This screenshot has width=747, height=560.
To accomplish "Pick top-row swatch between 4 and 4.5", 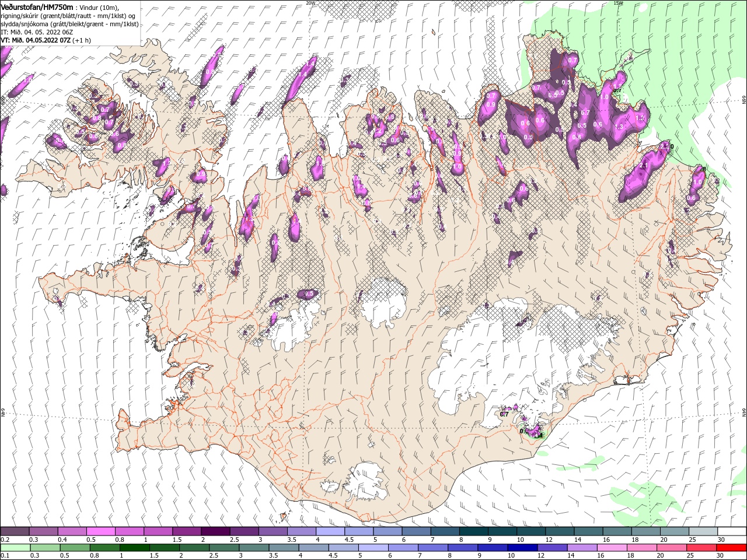I will click(330, 531).
